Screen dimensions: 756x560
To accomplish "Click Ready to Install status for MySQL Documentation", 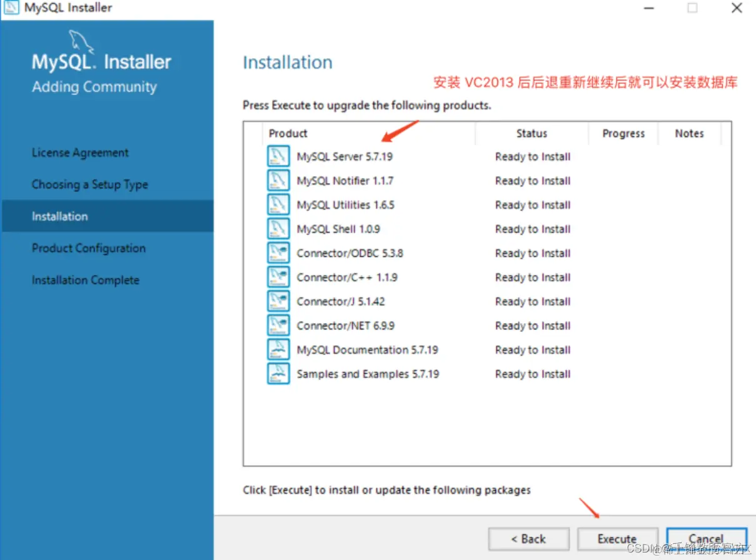I will pyautogui.click(x=533, y=350).
